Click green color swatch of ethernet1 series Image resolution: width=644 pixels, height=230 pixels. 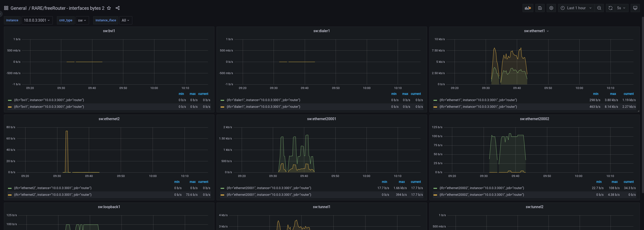tap(435, 100)
